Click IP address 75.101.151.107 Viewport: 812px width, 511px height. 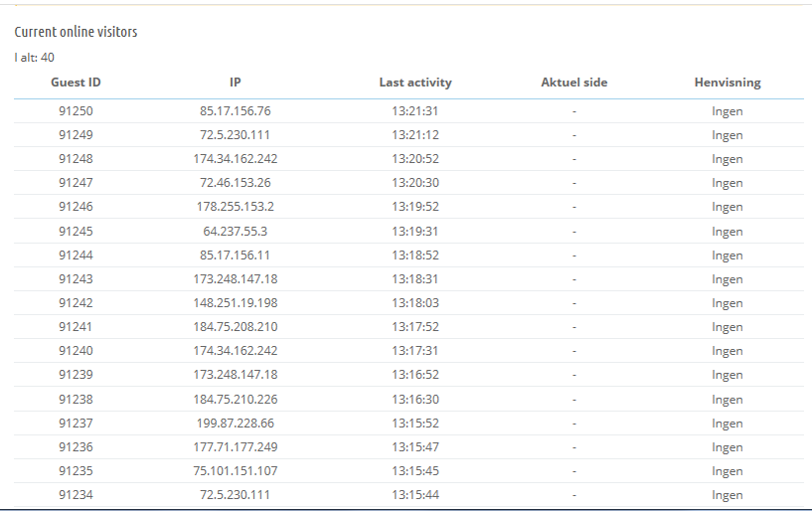(x=236, y=470)
